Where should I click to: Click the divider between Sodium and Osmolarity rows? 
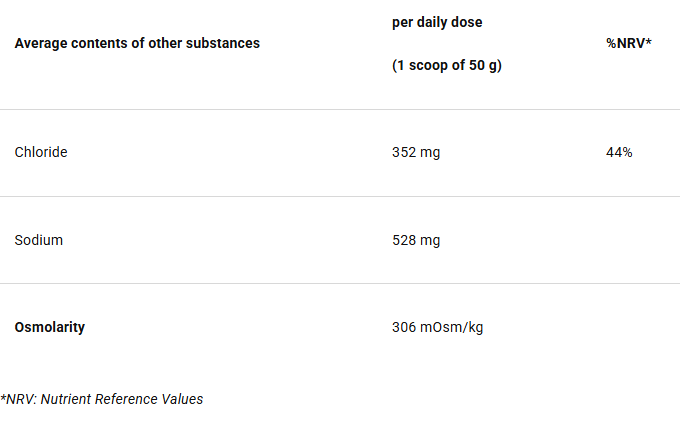point(340,283)
